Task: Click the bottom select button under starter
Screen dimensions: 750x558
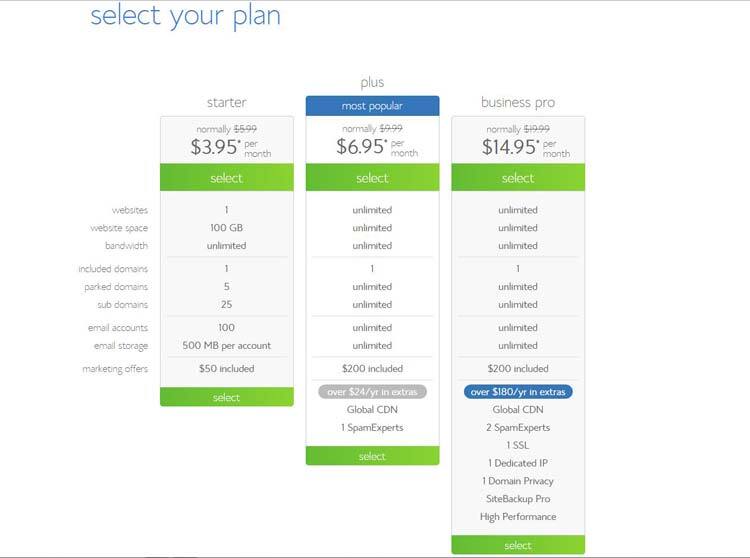Action: 227,397
